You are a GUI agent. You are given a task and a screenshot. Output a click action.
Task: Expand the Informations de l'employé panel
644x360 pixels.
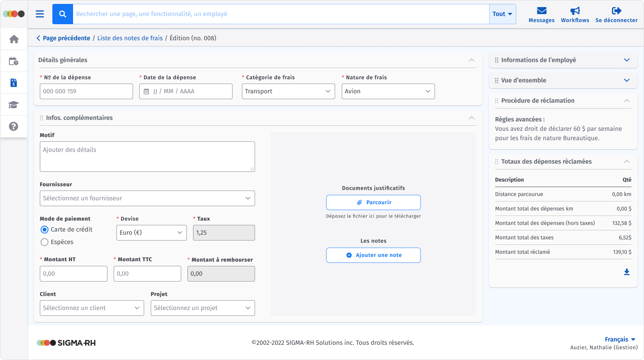point(626,60)
